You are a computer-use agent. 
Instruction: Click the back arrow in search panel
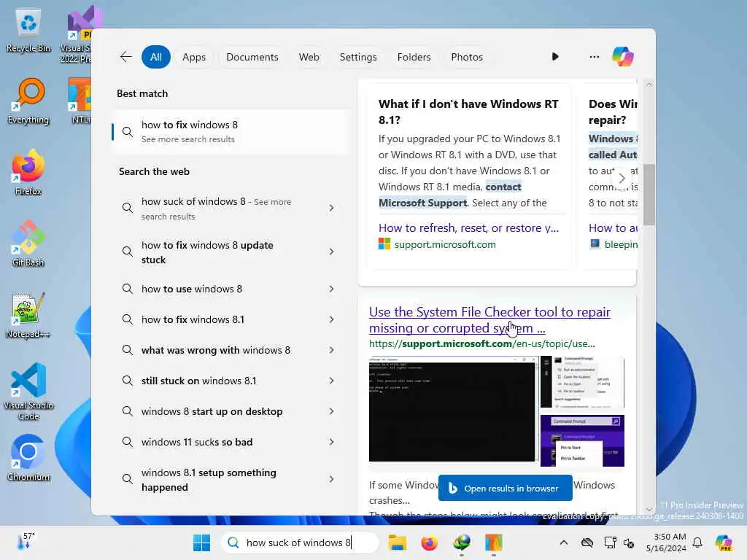(125, 57)
